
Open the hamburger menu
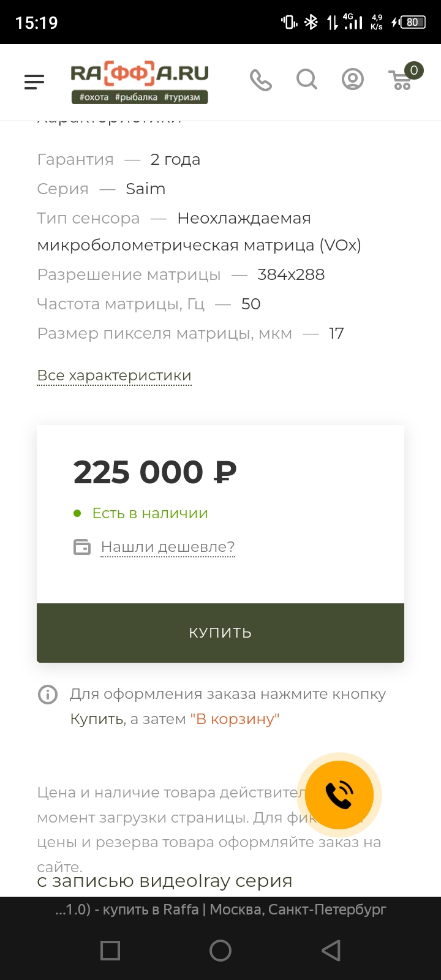34,81
